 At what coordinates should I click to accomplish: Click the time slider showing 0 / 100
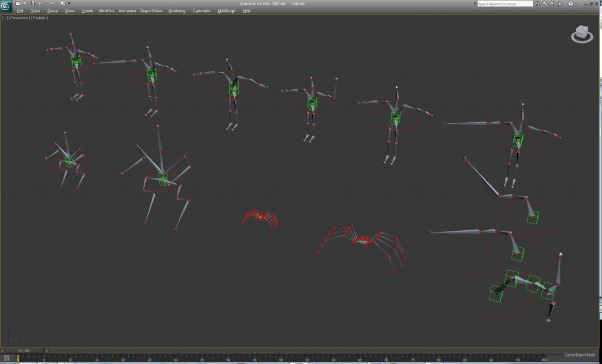[24, 350]
